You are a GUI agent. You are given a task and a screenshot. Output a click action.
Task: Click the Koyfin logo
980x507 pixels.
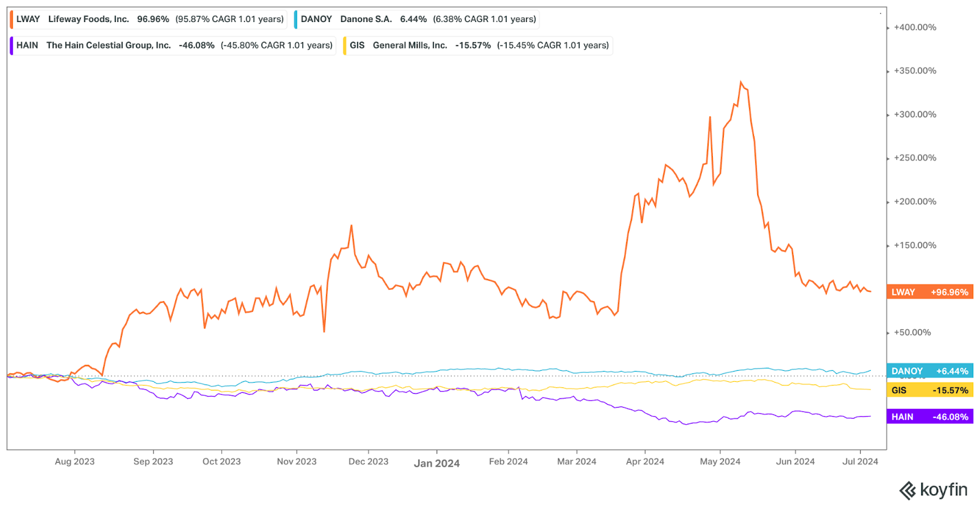[933, 490]
